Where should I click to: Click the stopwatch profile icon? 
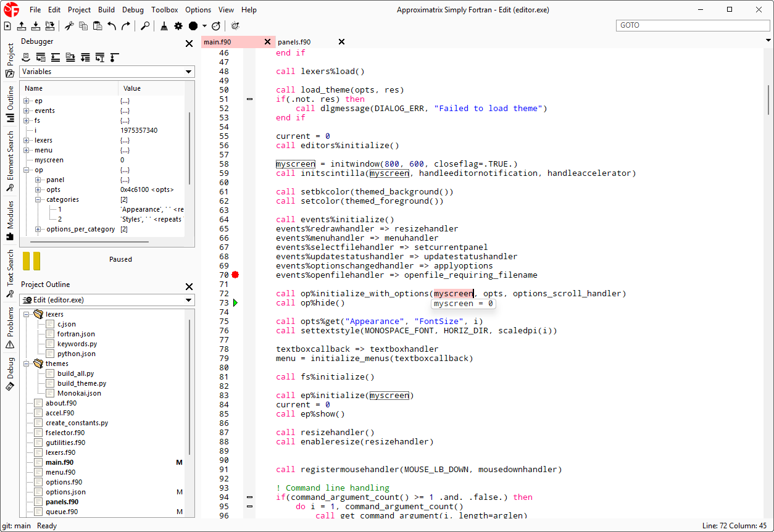coord(216,26)
